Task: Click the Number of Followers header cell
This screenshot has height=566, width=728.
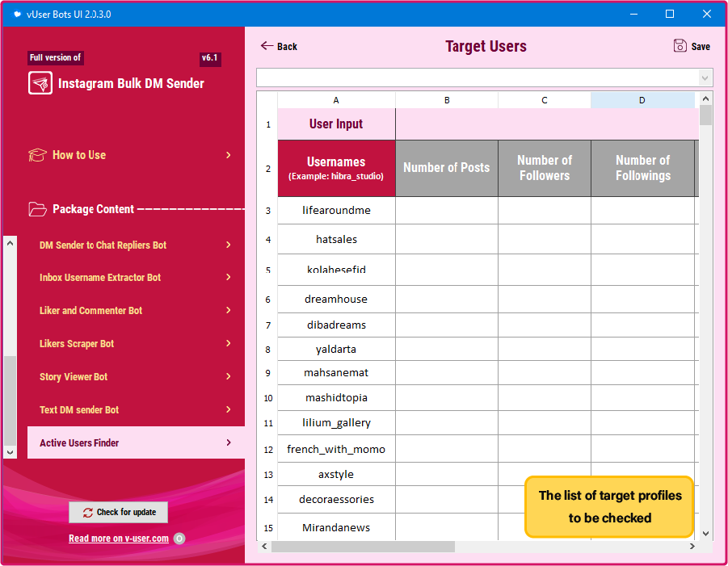Action: click(x=544, y=168)
